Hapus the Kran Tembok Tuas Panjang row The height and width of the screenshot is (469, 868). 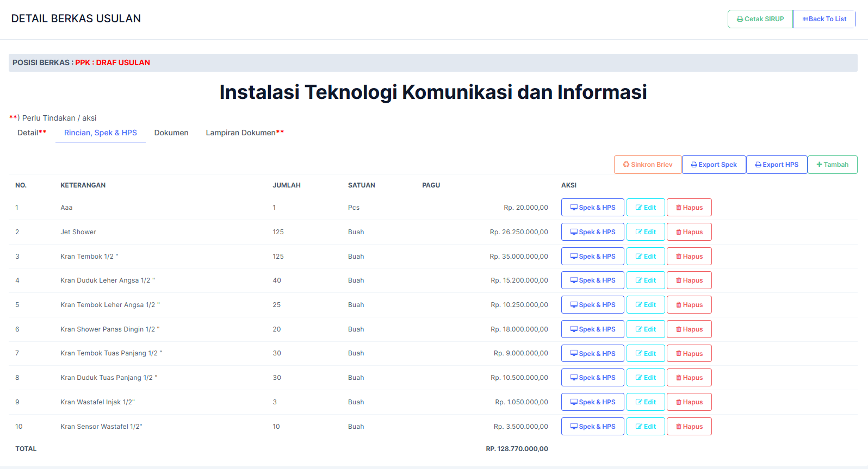[x=689, y=354]
